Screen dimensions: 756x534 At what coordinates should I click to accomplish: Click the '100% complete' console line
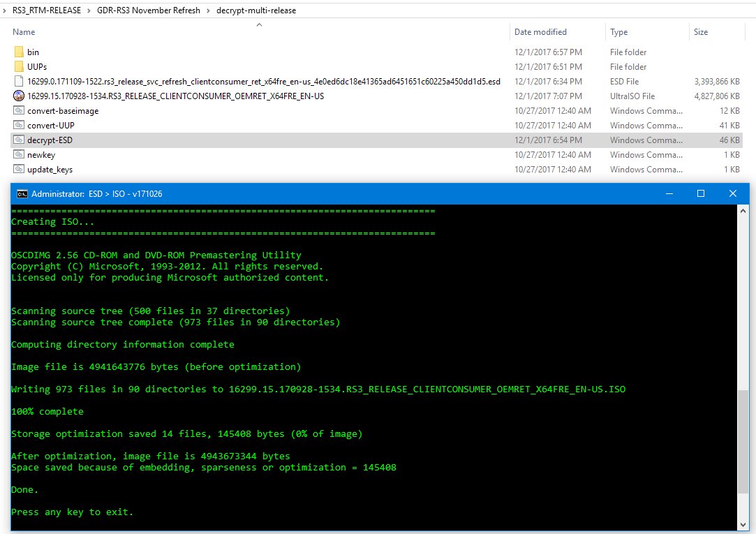pos(47,412)
